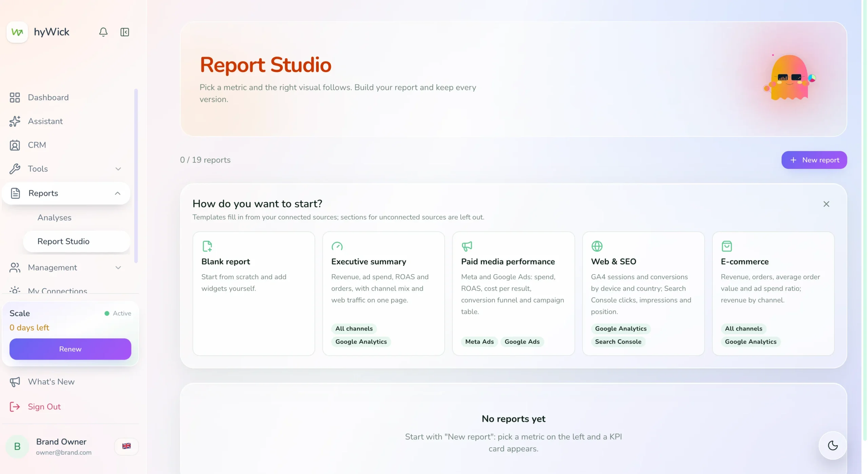Click the Blank report file-plus icon
868x474 pixels.
207,246
